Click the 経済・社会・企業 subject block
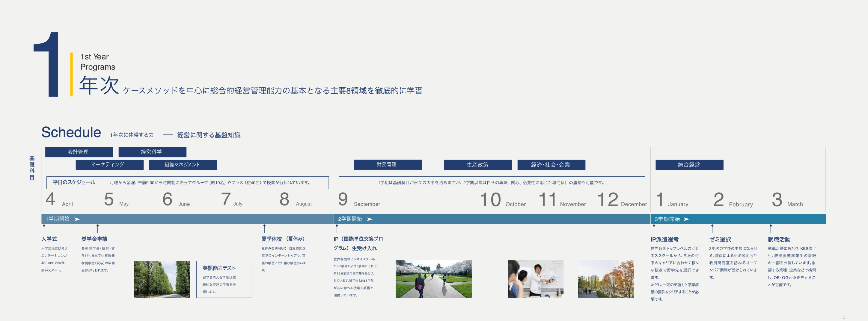This screenshot has width=868, height=321. [x=551, y=164]
